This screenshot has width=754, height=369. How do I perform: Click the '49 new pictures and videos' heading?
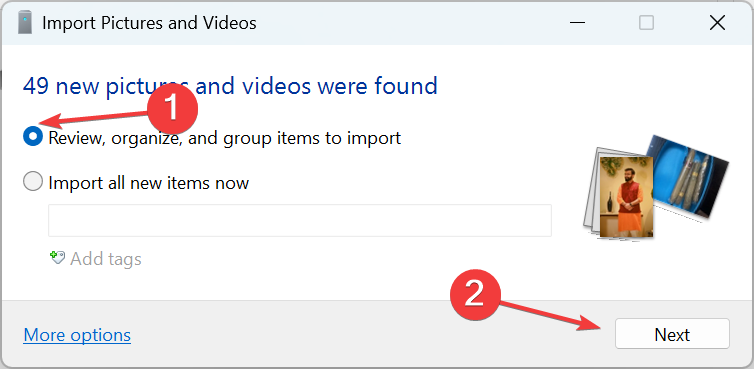pos(230,86)
